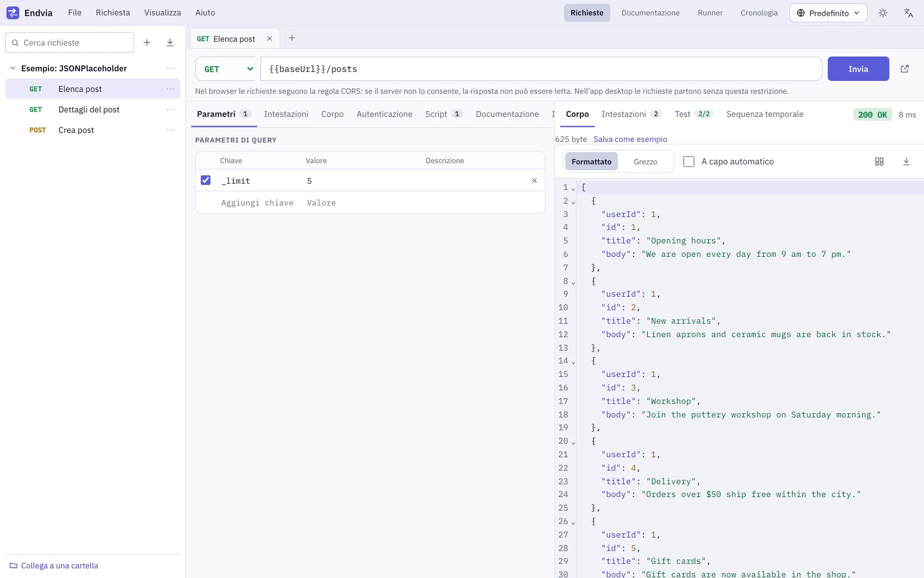Image resolution: width=924 pixels, height=578 pixels.
Task: Toggle the light/dark theme sun icon
Action: pyautogui.click(x=883, y=13)
